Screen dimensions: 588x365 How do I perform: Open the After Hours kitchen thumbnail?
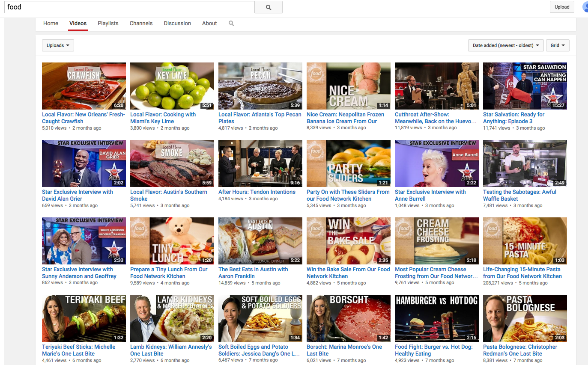click(260, 163)
